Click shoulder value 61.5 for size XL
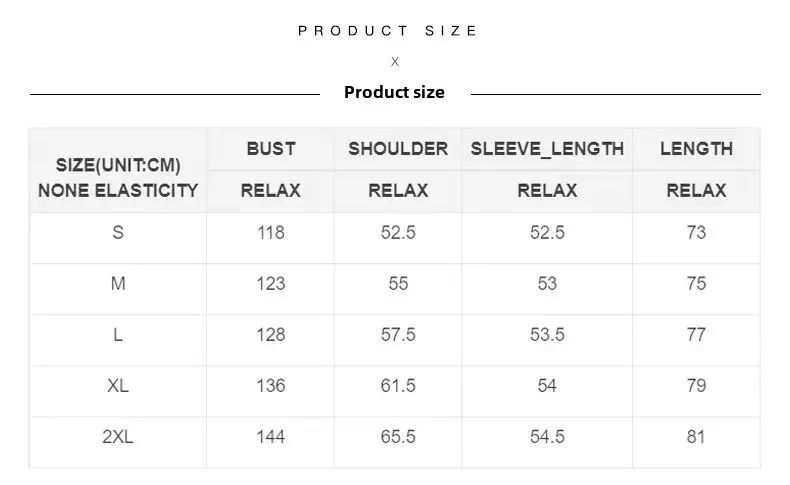Viewport: 790px width, 485px height. (398, 385)
